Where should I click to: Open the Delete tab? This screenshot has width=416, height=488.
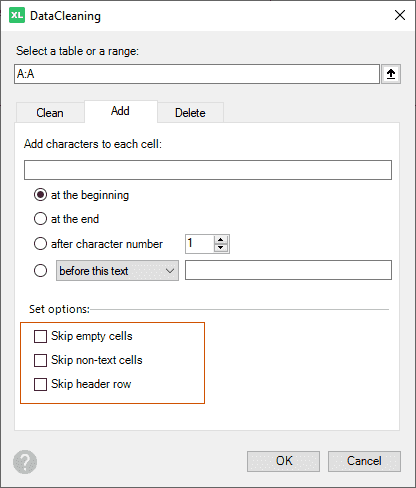point(190,113)
